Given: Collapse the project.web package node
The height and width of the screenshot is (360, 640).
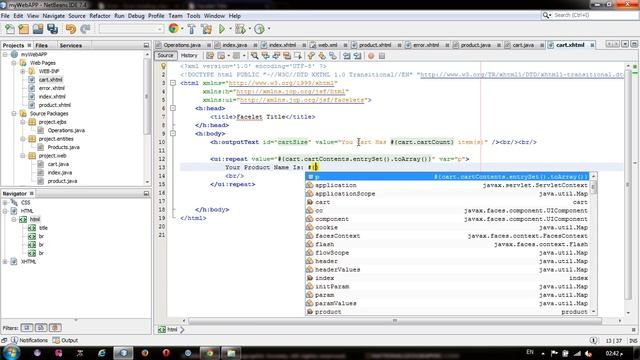Looking at the screenshot, I should (23, 156).
